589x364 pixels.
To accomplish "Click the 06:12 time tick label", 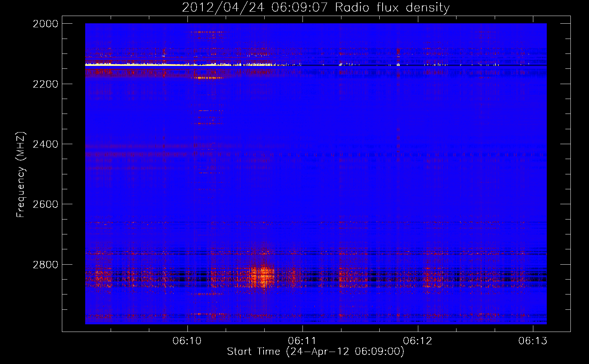I will pyautogui.click(x=418, y=341).
